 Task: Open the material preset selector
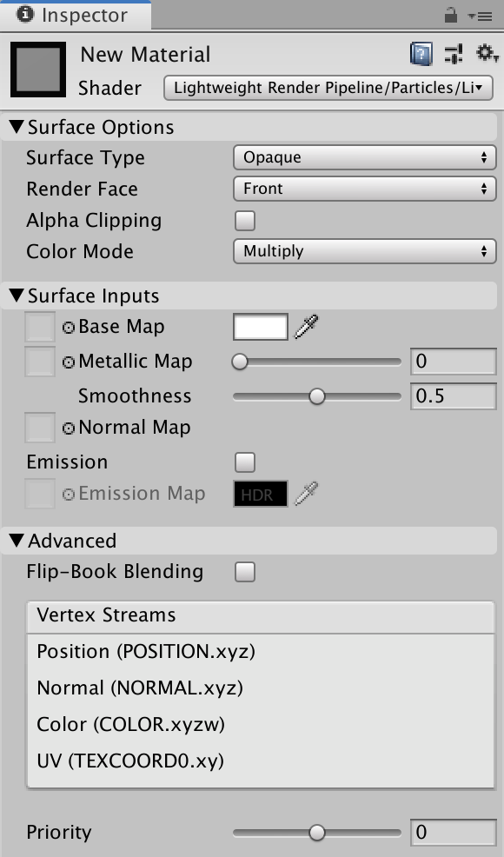pyautogui.click(x=453, y=54)
